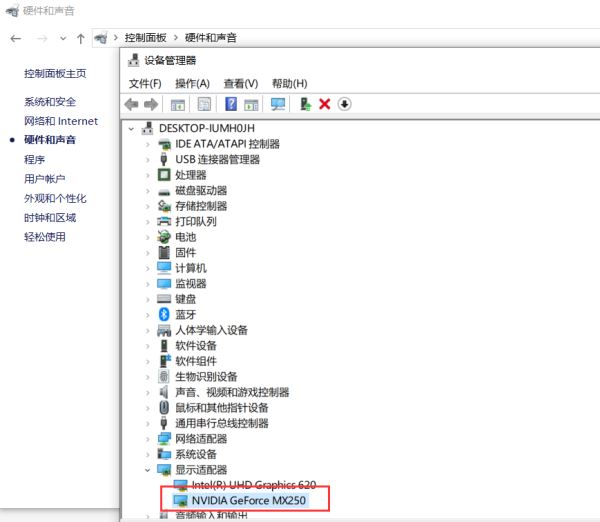Click the computer icon beside DESKTOP-IUMH0JH
This screenshot has height=522, width=600.
tap(147, 128)
